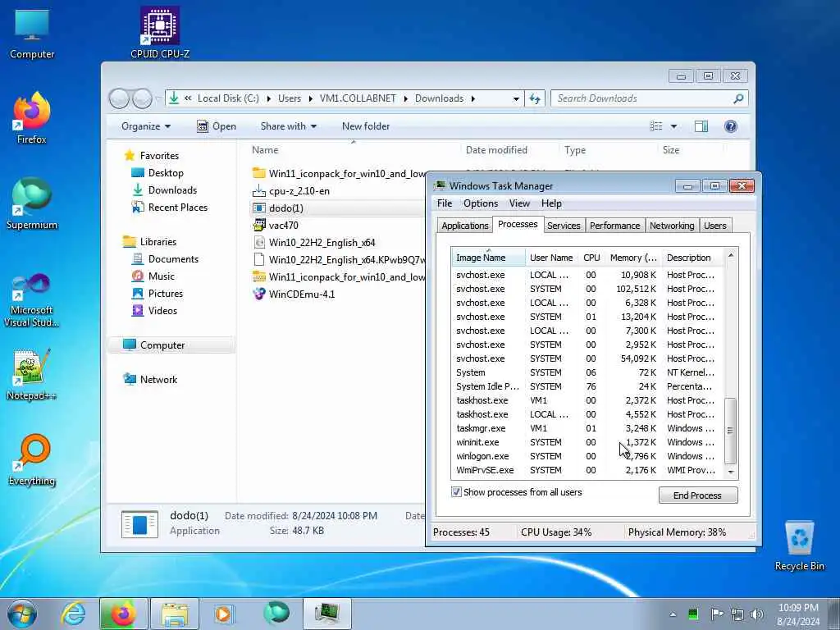The height and width of the screenshot is (630, 840).
Task: Click the Explorer Help question mark icon
Action: pyautogui.click(x=730, y=126)
